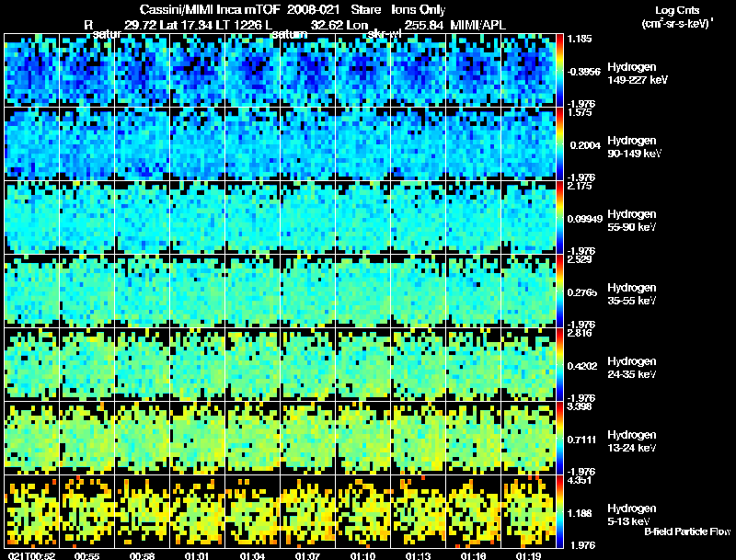Click the 'Log Cnts' colorbar heading
Viewport: 736px width, 560px height.
677,10
